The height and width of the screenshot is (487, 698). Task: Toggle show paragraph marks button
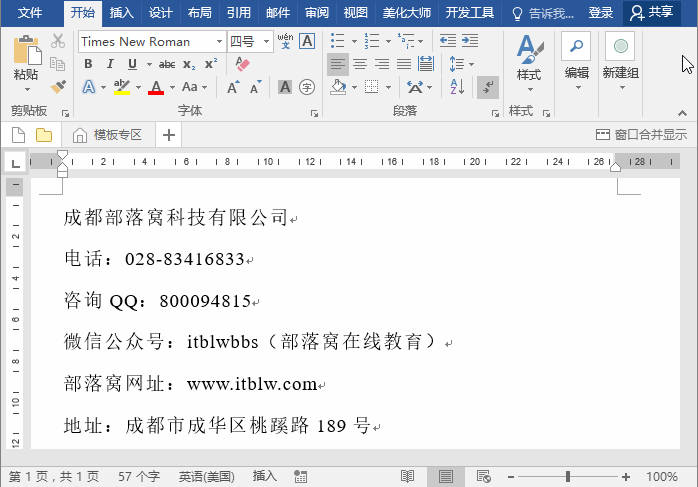487,87
